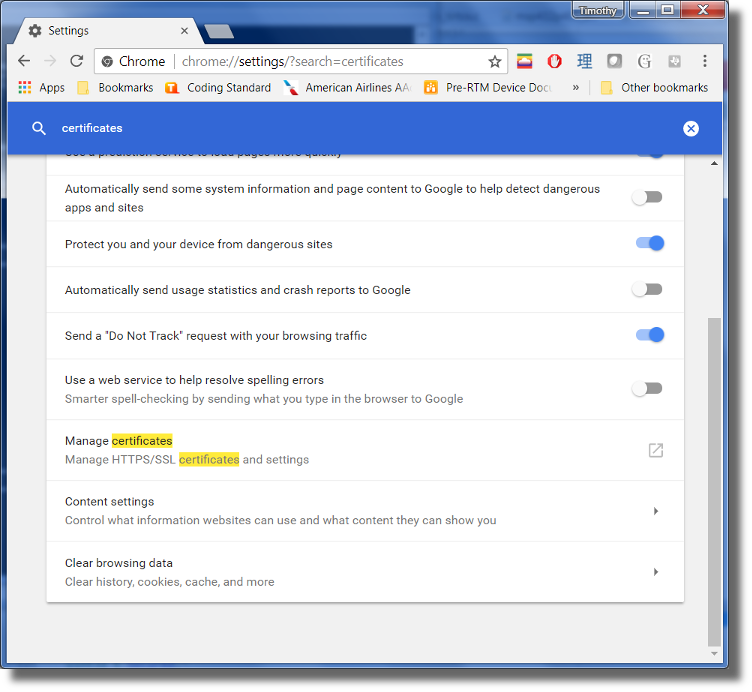Disable Protect you from dangerous sites

click(x=649, y=243)
